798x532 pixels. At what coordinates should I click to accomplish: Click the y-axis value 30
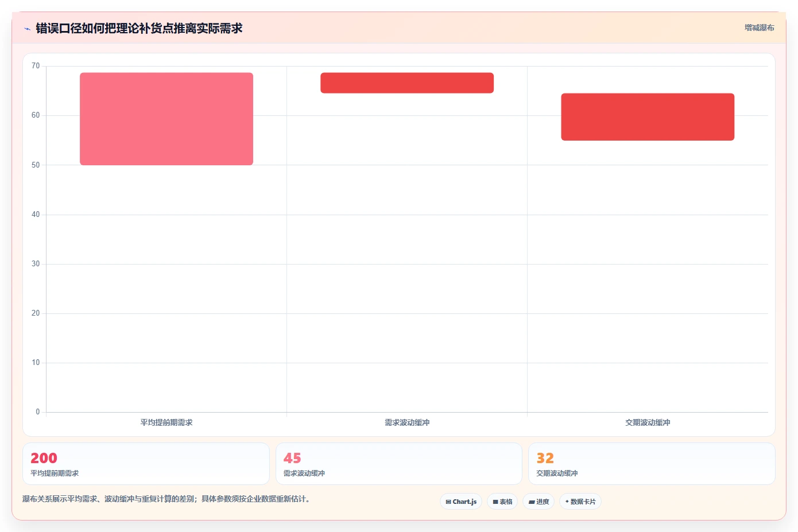coord(36,264)
